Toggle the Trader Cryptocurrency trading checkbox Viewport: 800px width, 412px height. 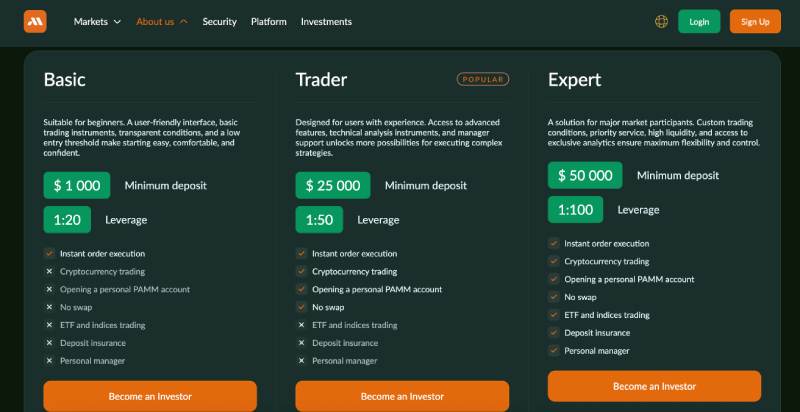pyautogui.click(x=301, y=272)
